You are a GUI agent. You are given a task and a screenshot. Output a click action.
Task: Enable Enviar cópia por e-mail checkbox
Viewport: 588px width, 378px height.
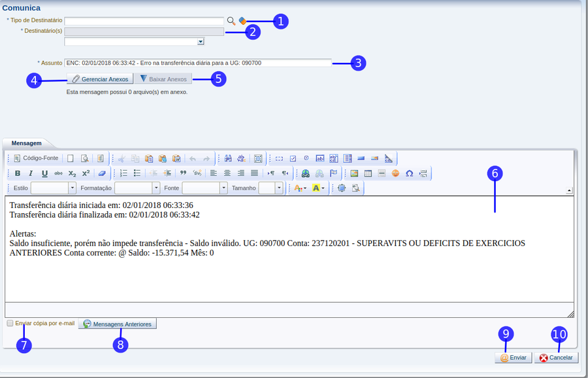point(10,323)
